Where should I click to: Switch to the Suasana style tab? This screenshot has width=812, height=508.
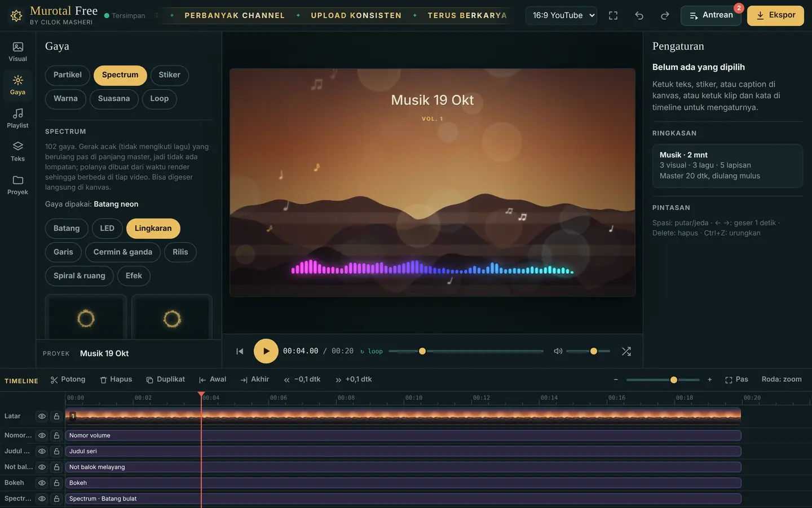114,99
